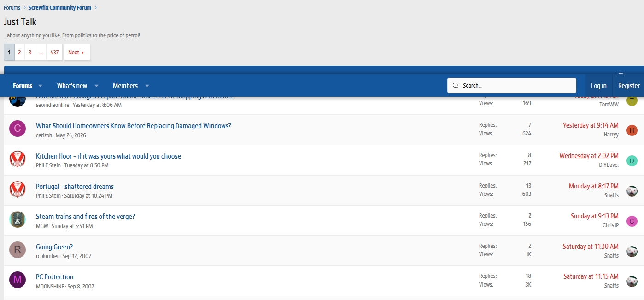The height and width of the screenshot is (300, 644).
Task: Open MOONSHINE's M avatar
Action: pyautogui.click(x=18, y=280)
